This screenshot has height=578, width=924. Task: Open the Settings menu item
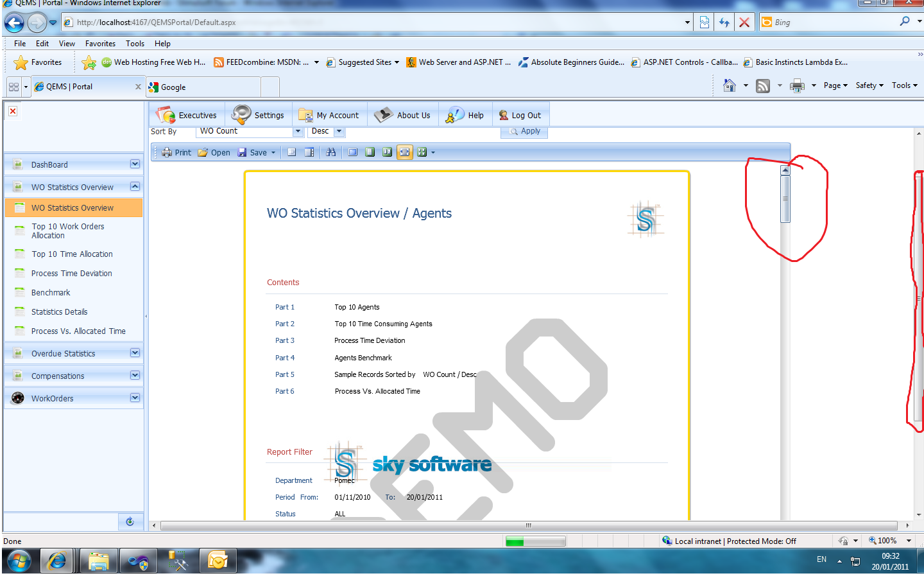pyautogui.click(x=259, y=115)
